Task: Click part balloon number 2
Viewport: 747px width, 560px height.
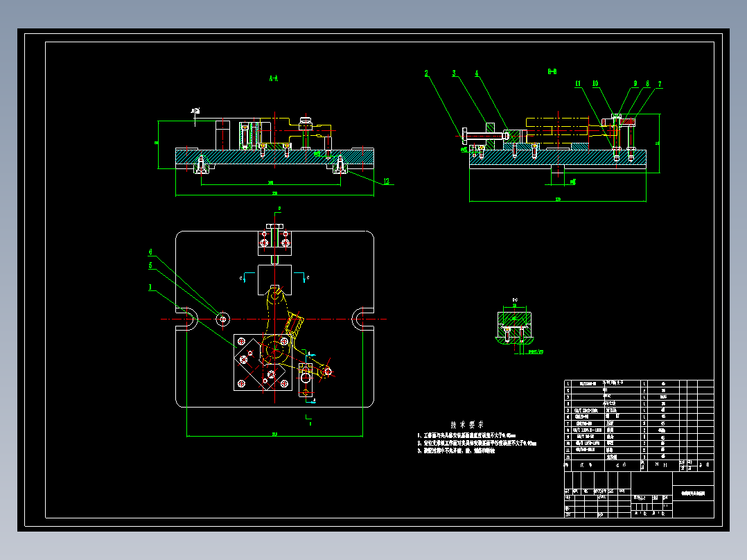Action: point(426,73)
